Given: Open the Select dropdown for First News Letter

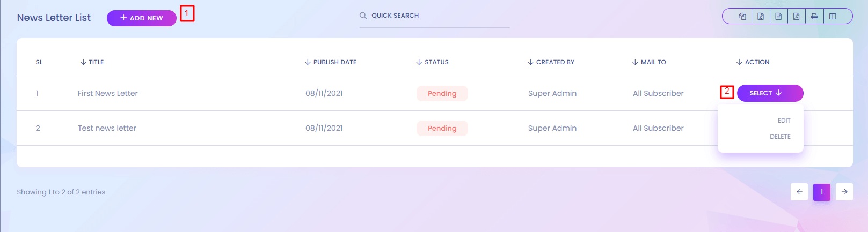Looking at the screenshot, I should [770, 93].
